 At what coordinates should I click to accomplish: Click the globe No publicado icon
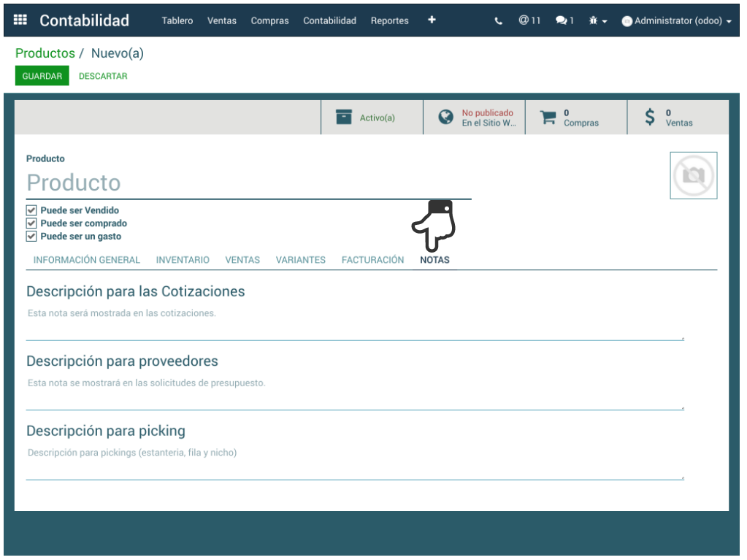coord(445,118)
